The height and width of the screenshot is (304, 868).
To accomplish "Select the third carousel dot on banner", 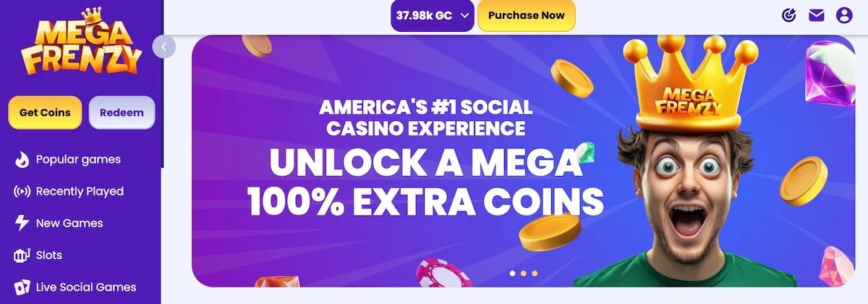I will 535,274.
